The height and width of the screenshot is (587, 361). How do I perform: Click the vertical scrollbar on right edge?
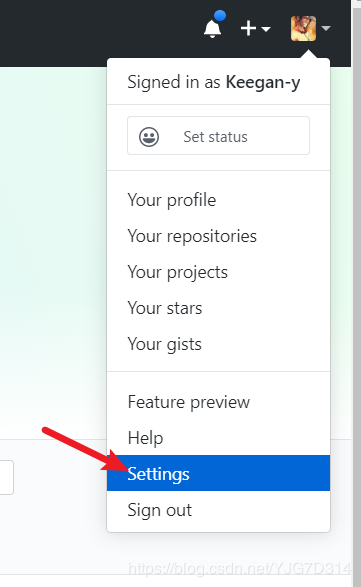[x=357, y=294]
